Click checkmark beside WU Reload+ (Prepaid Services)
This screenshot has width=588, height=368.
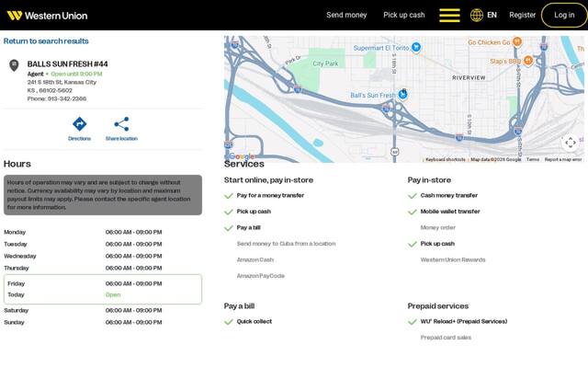click(x=413, y=322)
